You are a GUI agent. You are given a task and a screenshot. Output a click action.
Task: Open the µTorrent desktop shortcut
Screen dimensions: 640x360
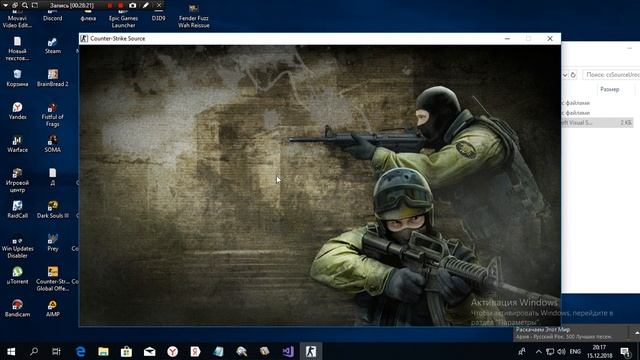click(17, 276)
